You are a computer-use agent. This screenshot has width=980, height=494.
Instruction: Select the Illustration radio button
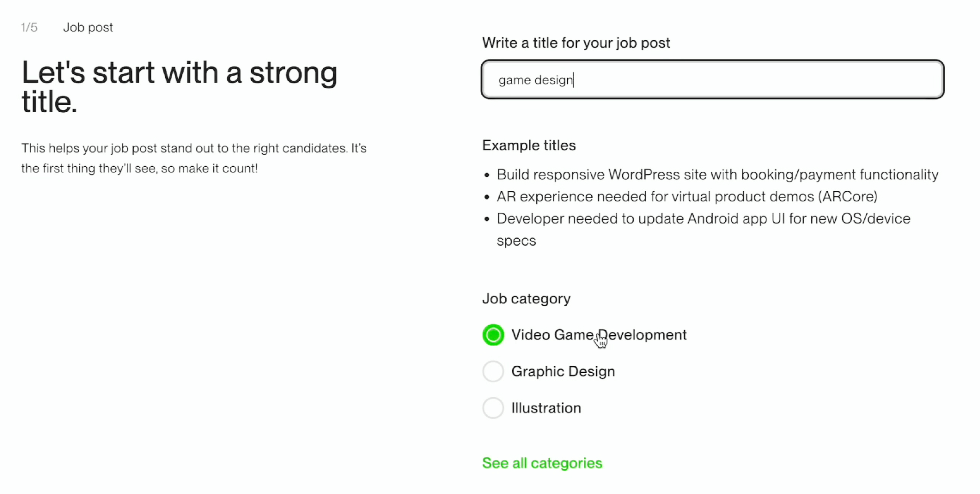[x=493, y=408]
